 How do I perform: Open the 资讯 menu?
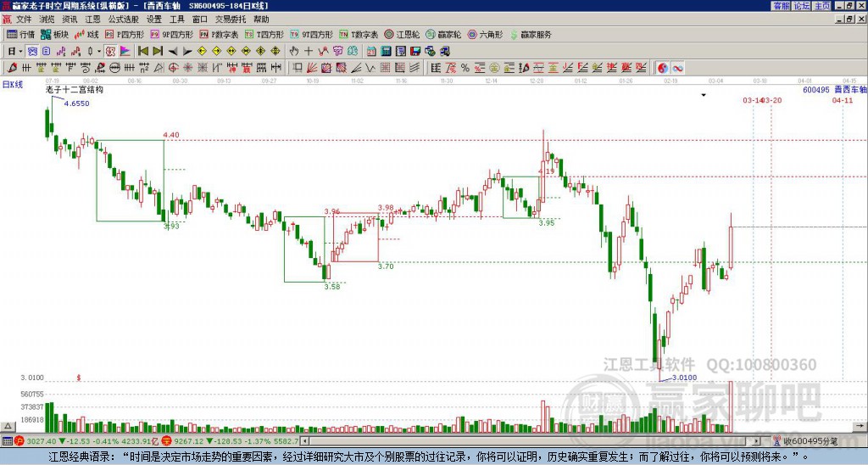[x=70, y=20]
